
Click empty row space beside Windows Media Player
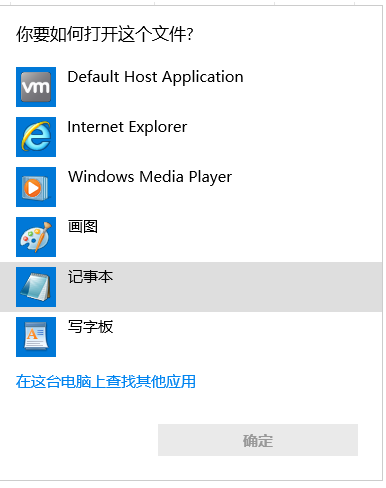[307, 187]
